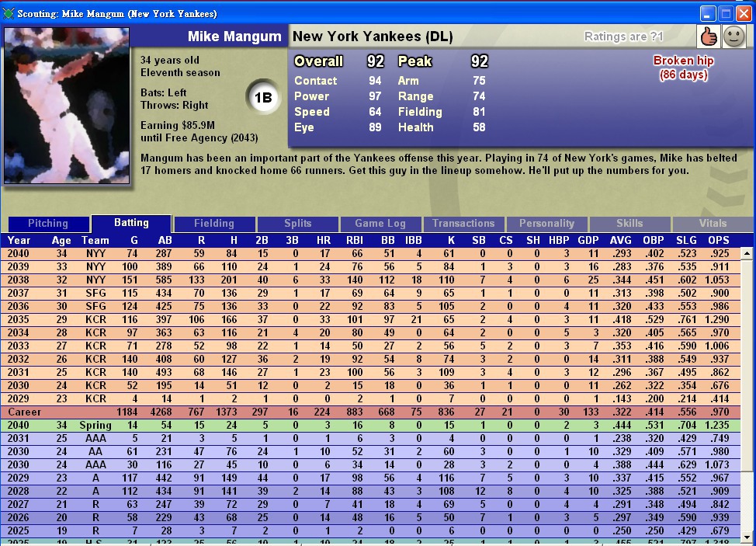Select the 2032 KCR season row

pos(370,359)
